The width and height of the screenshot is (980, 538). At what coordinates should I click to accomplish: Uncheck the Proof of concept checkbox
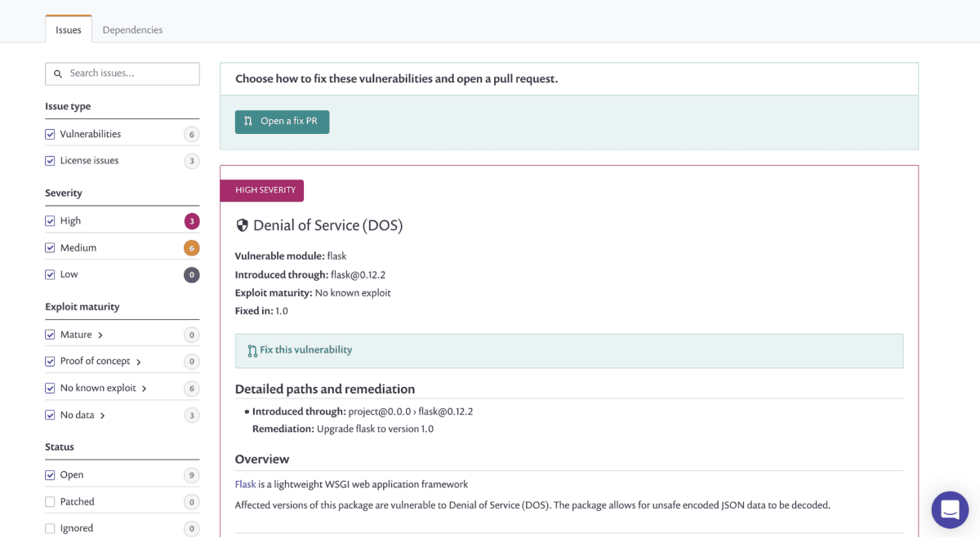[x=50, y=362]
